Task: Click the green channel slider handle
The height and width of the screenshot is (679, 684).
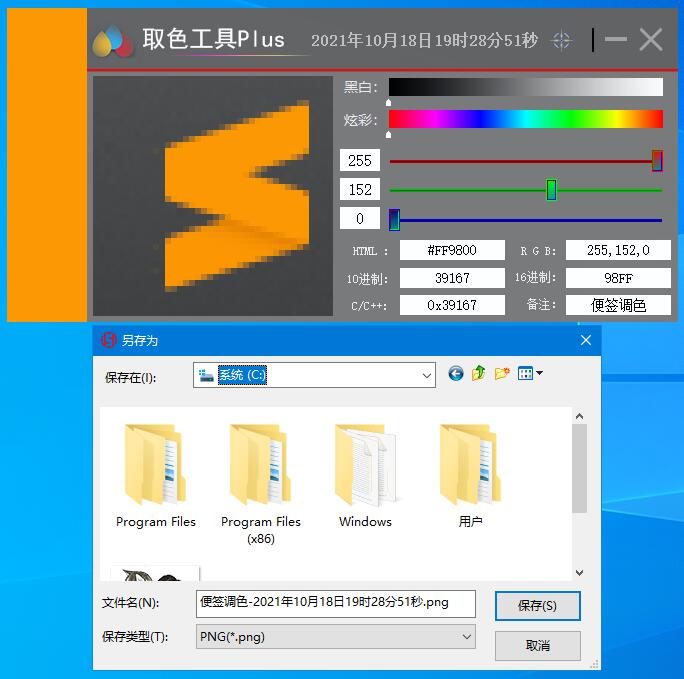Action: point(551,190)
